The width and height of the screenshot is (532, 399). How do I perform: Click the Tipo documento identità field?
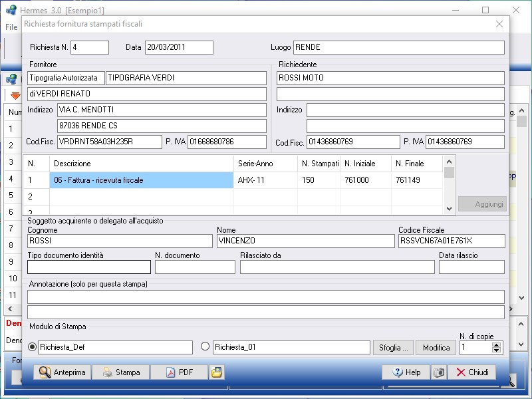pyautogui.click(x=89, y=267)
